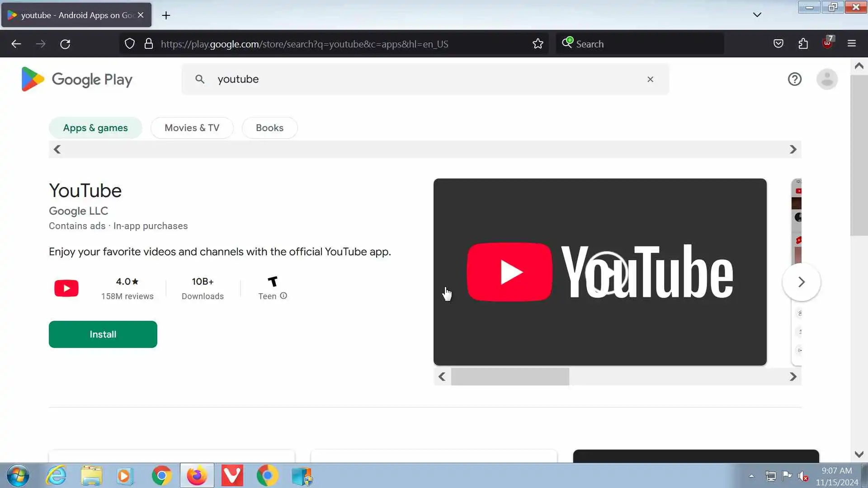Select the Apps & games filter

point(95,128)
